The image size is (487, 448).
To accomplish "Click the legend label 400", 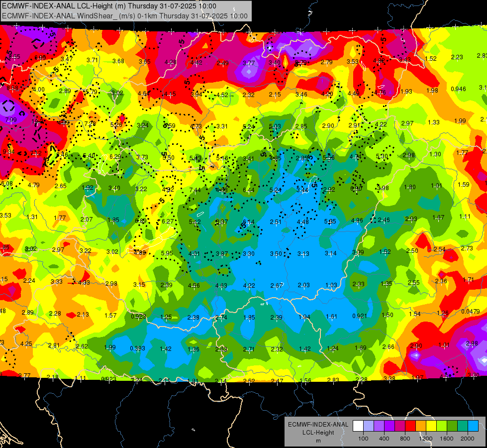I will 384,439.
